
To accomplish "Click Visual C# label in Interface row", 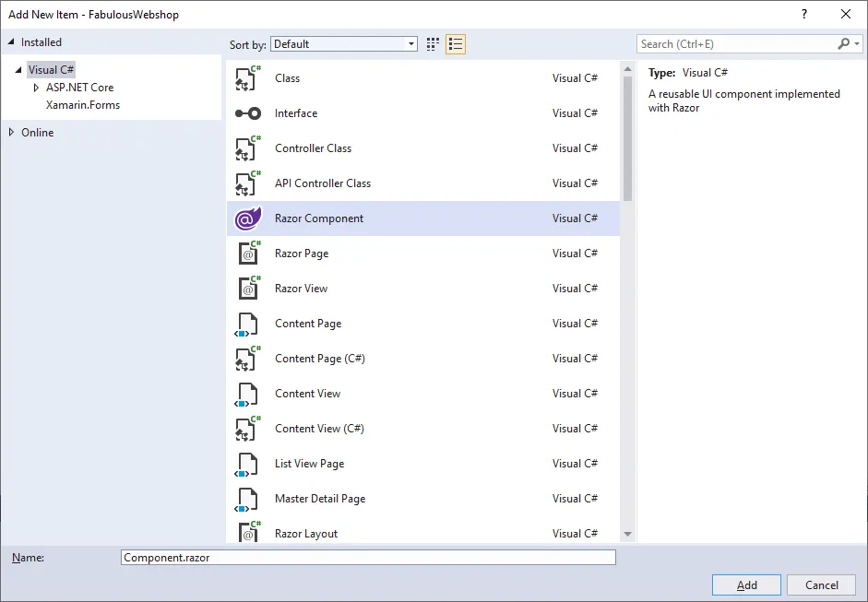I will pos(575,113).
